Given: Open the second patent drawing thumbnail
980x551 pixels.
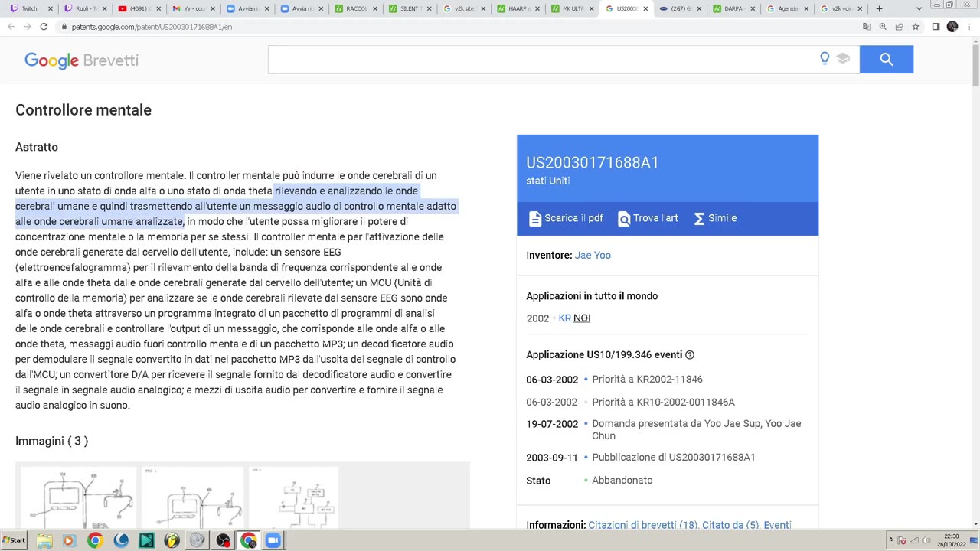Looking at the screenshot, I should (x=193, y=497).
